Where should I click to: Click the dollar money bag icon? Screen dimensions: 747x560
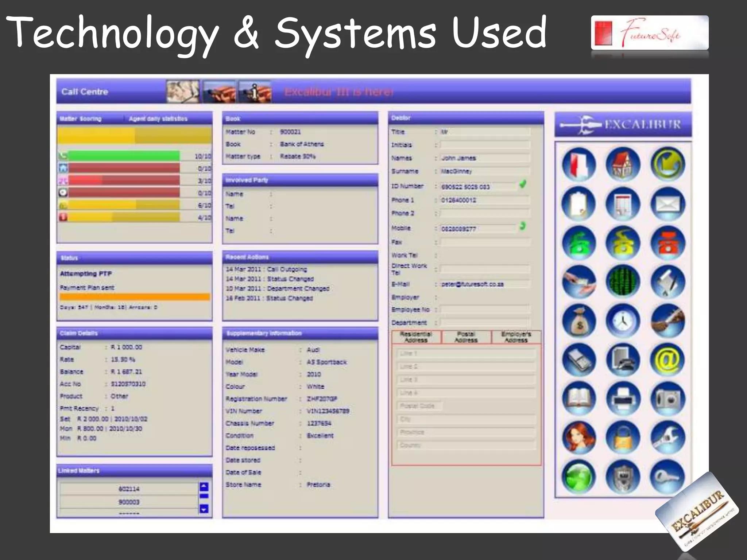tap(578, 321)
